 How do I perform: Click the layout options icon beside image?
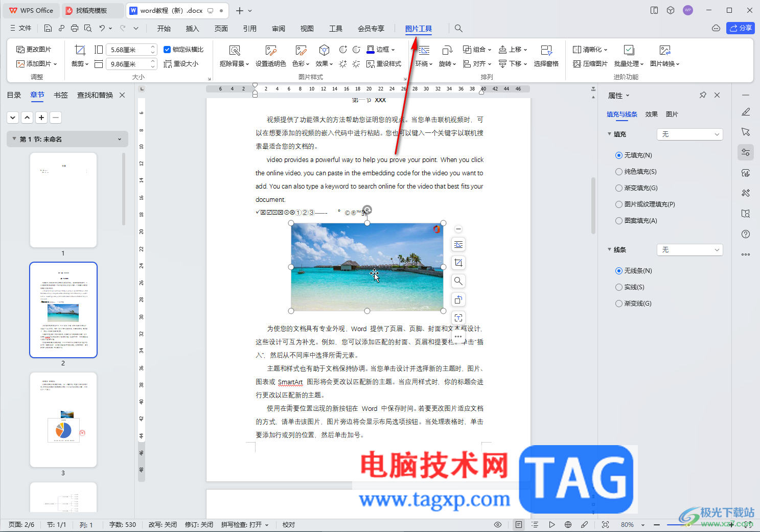[x=458, y=244]
